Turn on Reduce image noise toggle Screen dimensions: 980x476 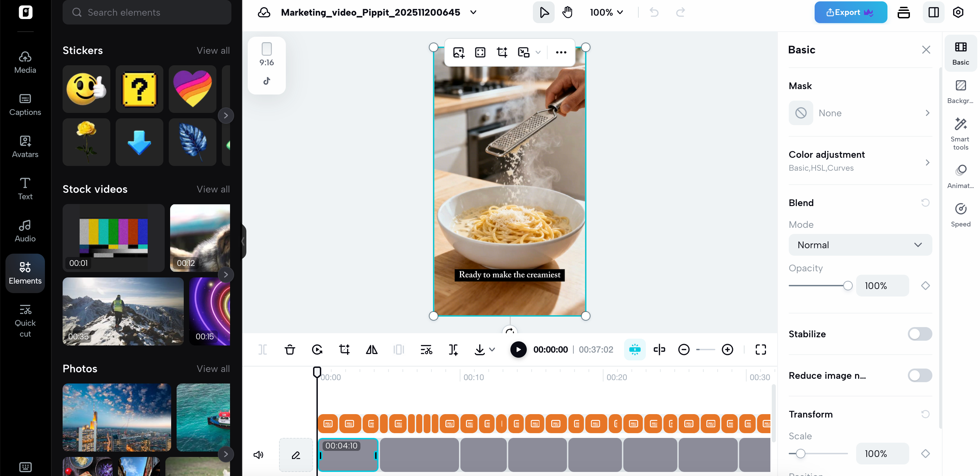coord(919,376)
